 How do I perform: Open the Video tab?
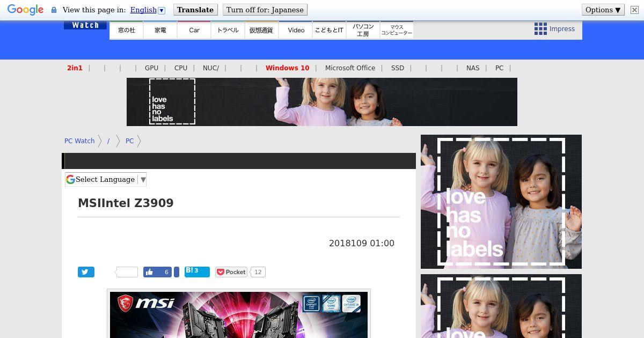pyautogui.click(x=296, y=30)
